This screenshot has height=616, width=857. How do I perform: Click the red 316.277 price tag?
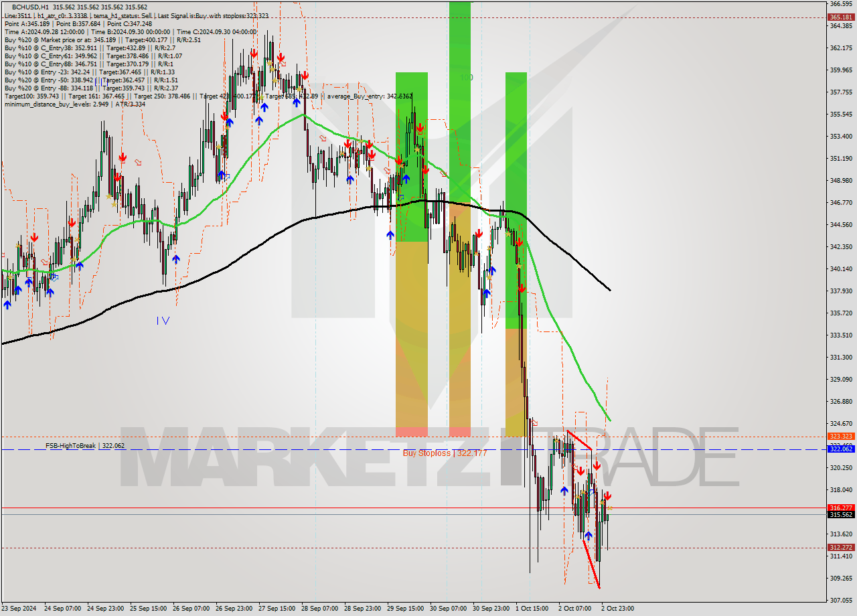840,508
